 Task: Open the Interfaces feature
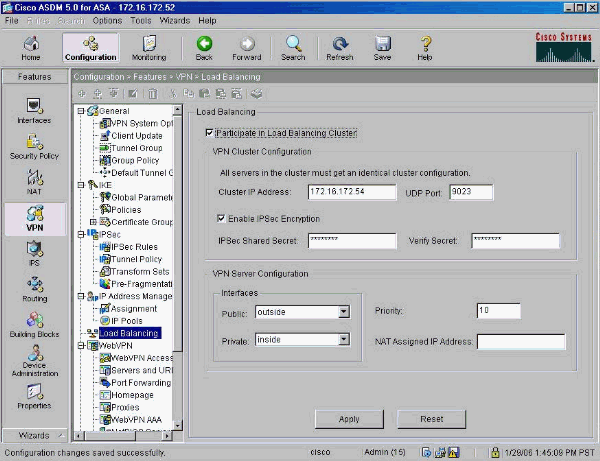[34, 111]
